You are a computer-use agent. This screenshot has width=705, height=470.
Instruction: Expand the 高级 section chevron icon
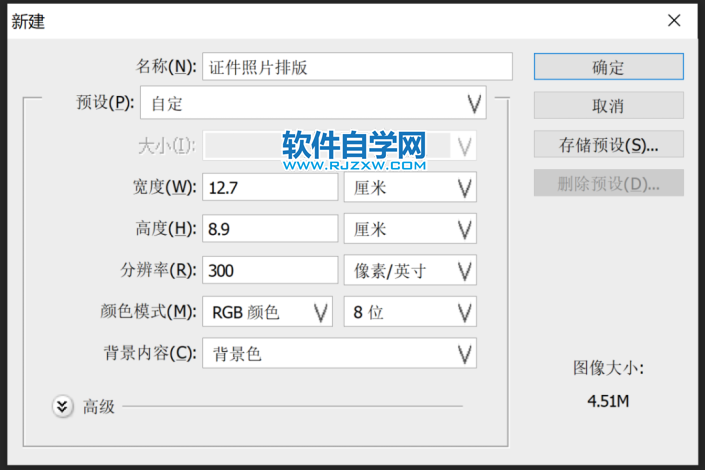pos(63,406)
